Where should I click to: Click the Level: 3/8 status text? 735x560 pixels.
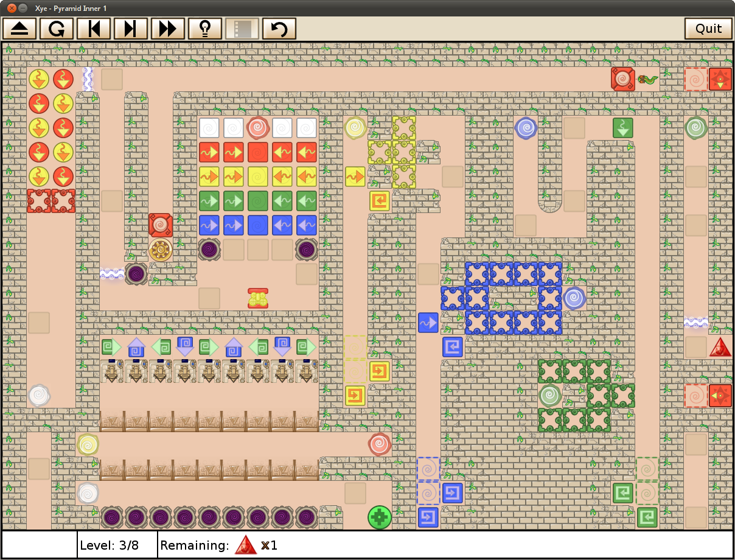point(110,545)
